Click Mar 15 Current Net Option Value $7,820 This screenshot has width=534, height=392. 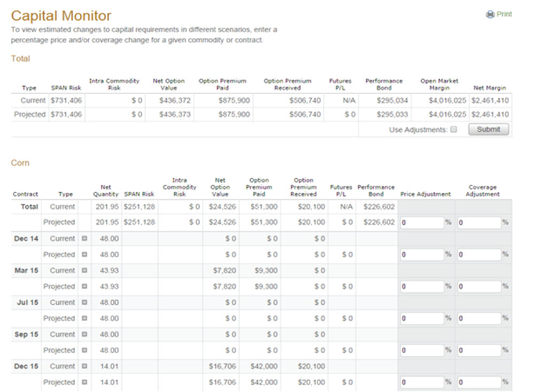[x=224, y=270]
